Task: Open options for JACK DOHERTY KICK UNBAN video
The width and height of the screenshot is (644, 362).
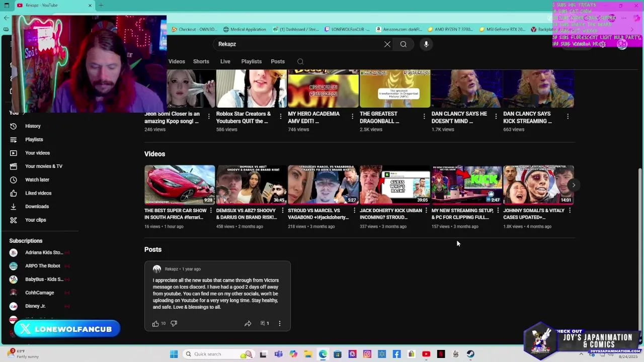Action: 426,211
